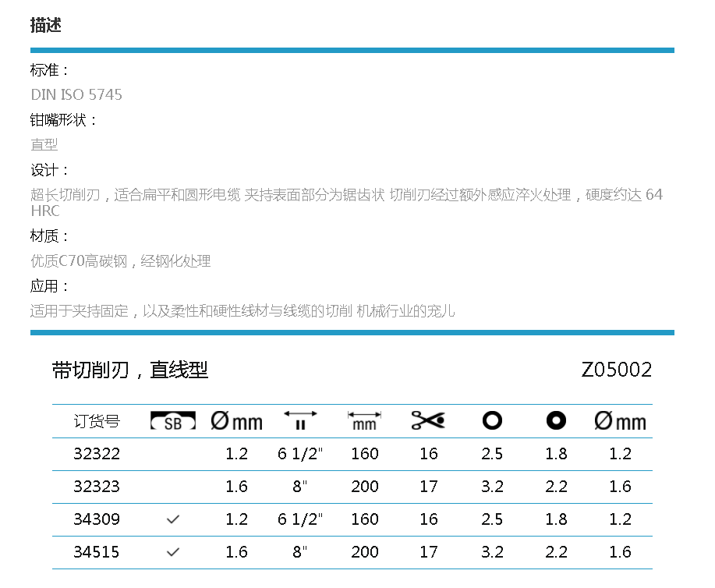Select order number 32322
The image size is (715, 588).
point(97,454)
